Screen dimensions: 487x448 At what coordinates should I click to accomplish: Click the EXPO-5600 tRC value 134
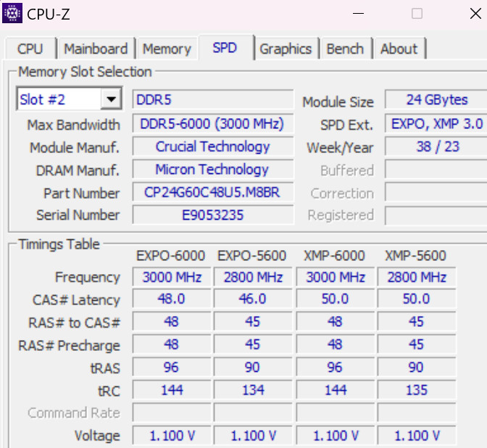tap(253, 389)
